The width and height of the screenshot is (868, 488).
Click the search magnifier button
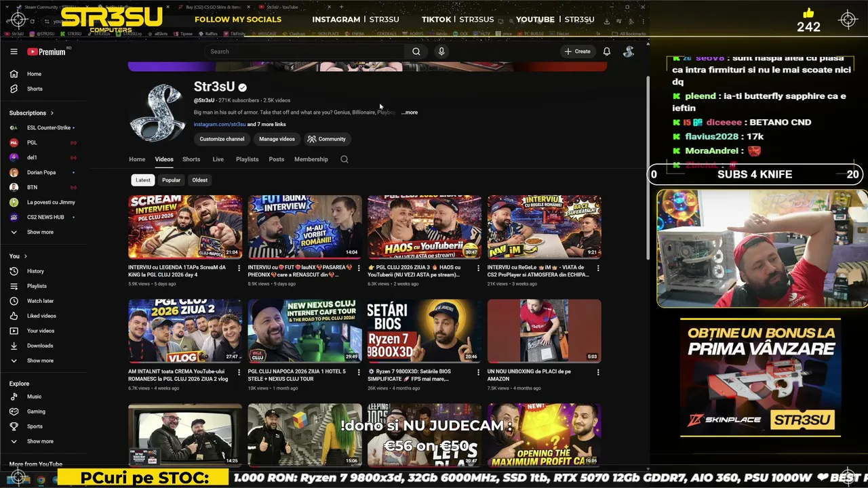coord(416,52)
